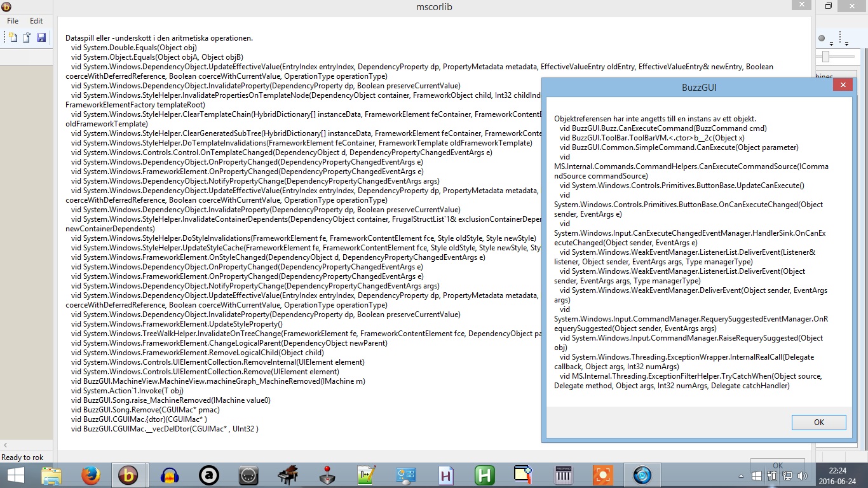The image size is (868, 488).
Task: Open the File menu
Action: (13, 21)
